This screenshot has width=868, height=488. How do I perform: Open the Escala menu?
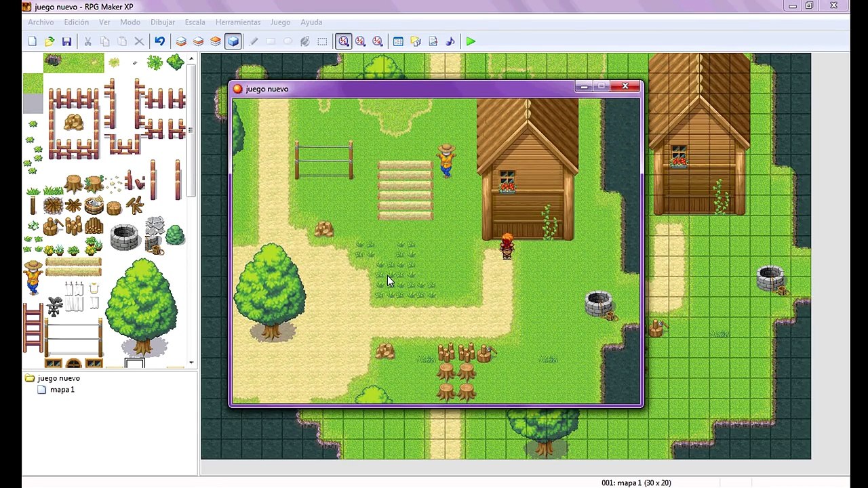(195, 22)
